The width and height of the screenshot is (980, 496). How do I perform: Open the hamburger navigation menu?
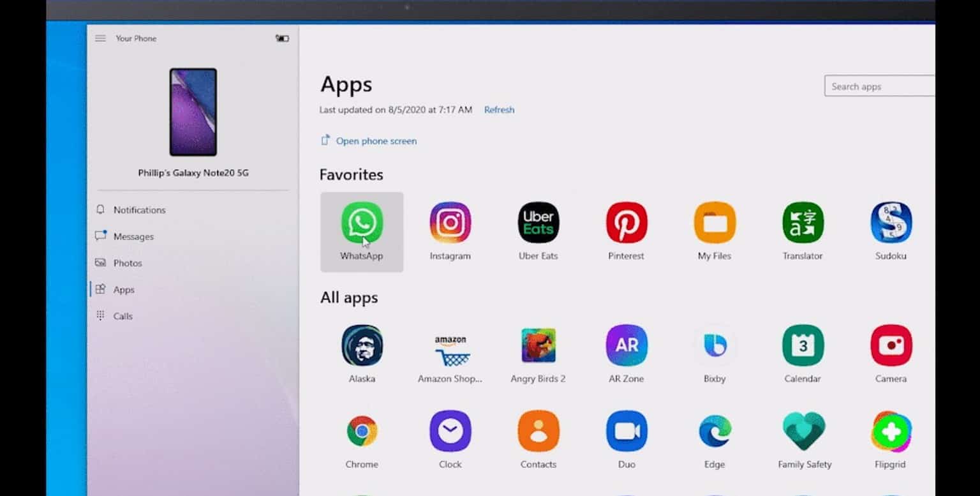click(x=100, y=38)
